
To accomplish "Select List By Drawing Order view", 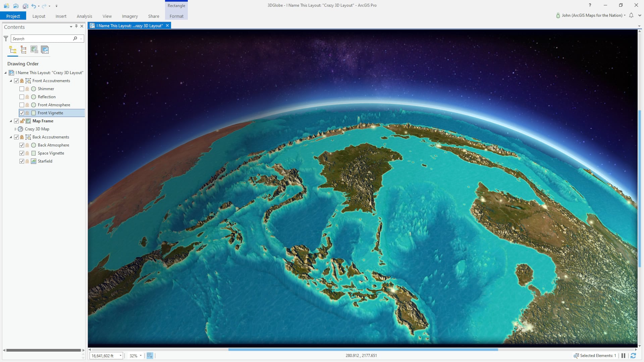I will (x=13, y=50).
